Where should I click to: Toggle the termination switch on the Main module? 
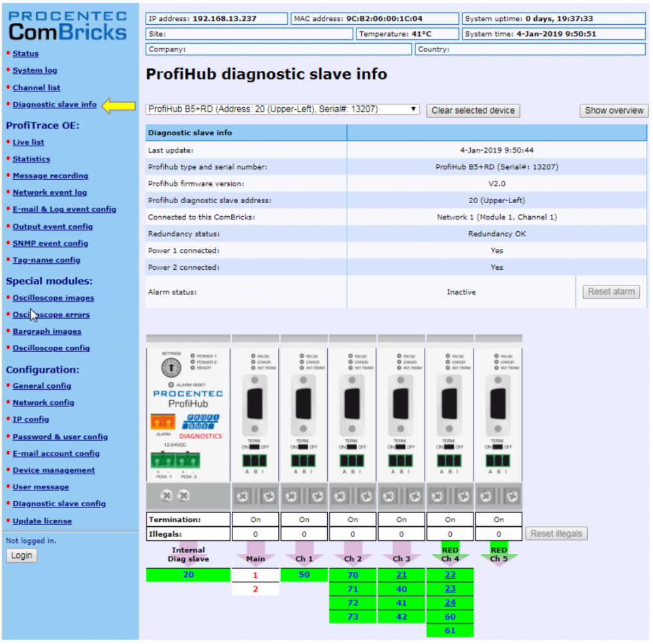(253, 446)
